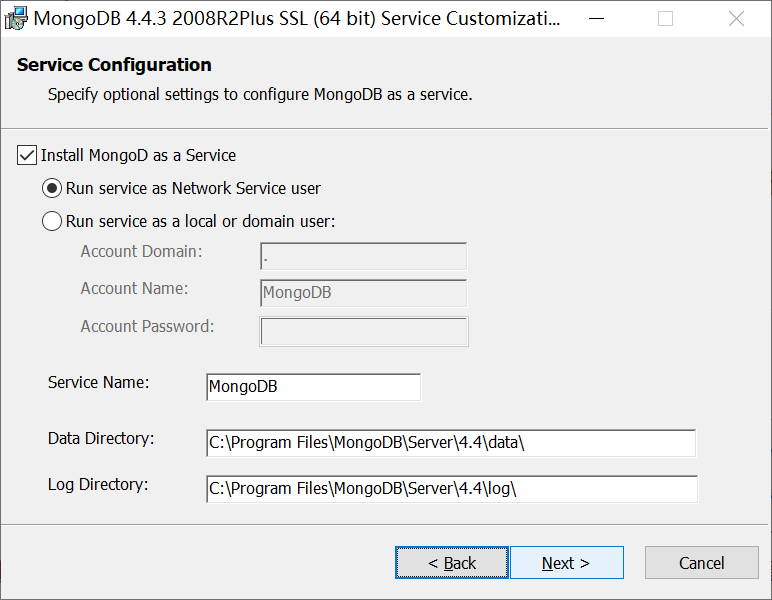Screen dimensions: 772x600
Task: Uncheck Install MongoD as a Service
Action: coord(27,155)
